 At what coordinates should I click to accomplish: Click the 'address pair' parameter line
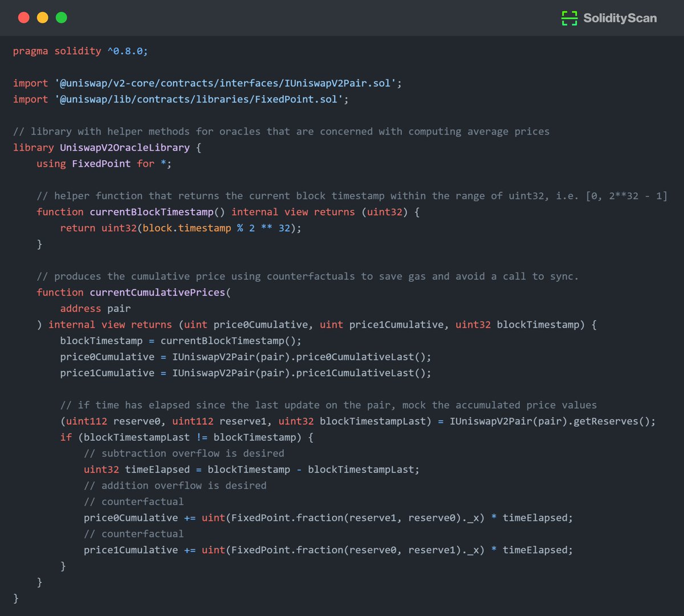(x=95, y=308)
